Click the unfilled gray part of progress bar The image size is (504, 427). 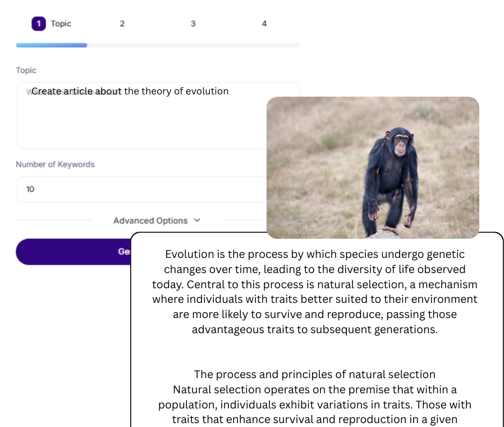193,45
